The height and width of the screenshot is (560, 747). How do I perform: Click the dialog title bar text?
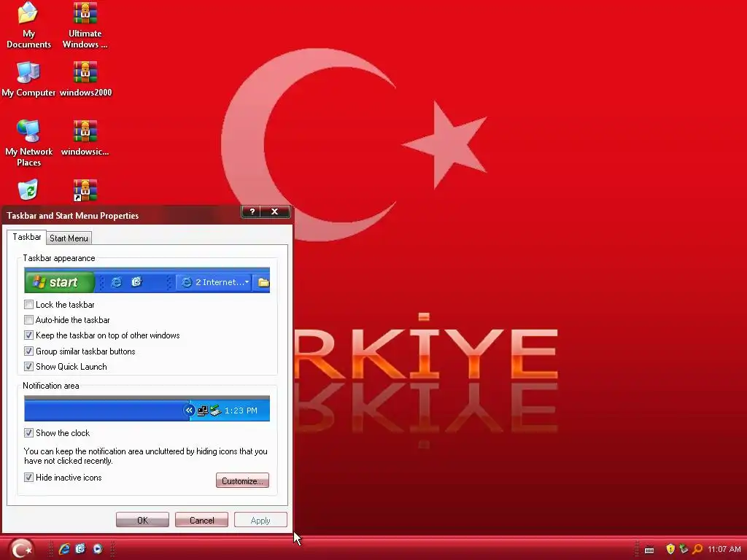(x=72, y=216)
